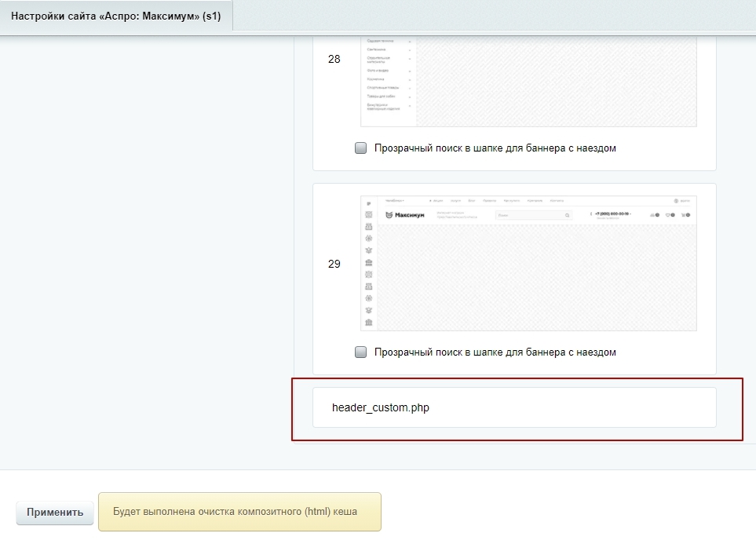Click the compare icon in preview 29
Image resolution: width=756 pixels, height=544 pixels.
(x=653, y=215)
